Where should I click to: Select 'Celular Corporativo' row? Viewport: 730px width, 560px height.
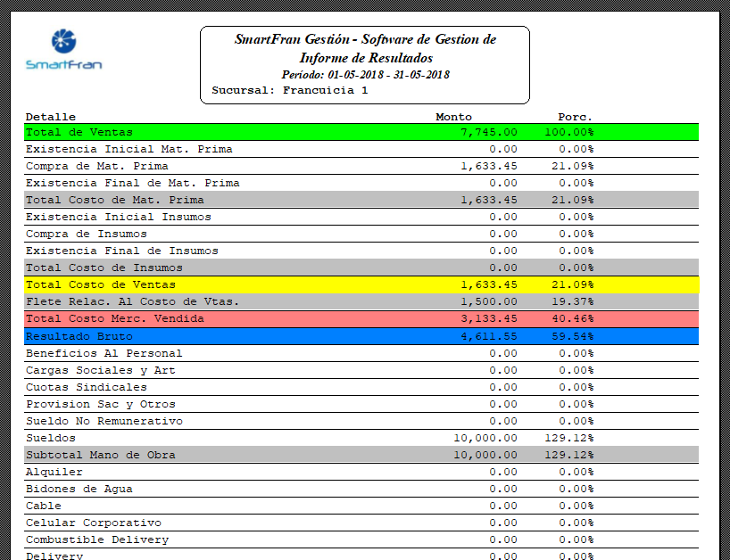pos(361,523)
